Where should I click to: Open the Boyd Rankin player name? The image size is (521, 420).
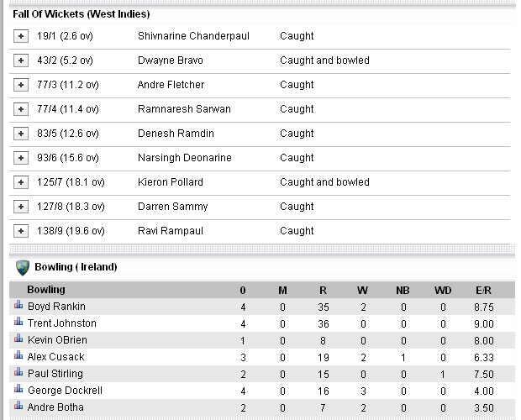click(56, 307)
